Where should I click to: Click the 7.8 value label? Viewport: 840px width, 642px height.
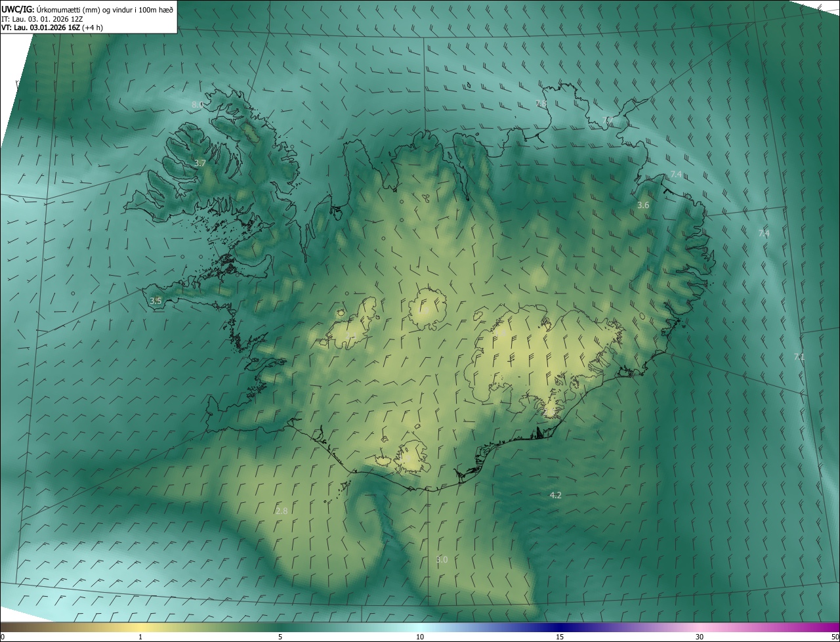pos(541,104)
